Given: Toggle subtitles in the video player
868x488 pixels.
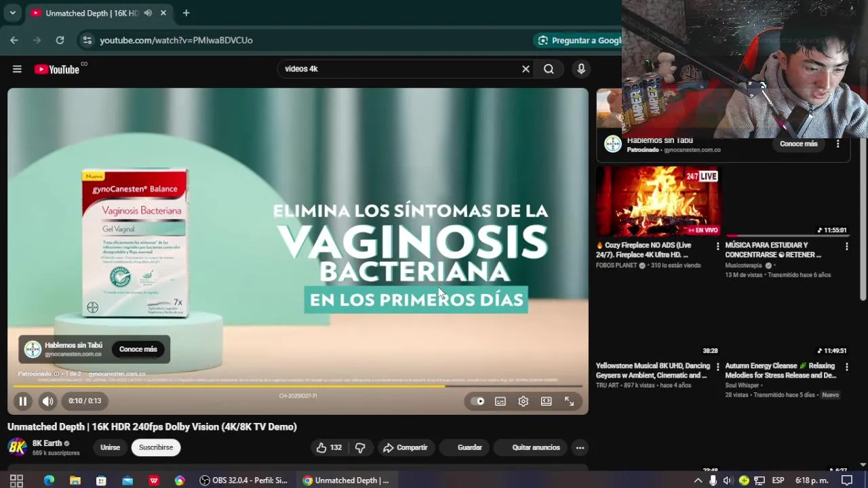Looking at the screenshot, I should click(500, 401).
